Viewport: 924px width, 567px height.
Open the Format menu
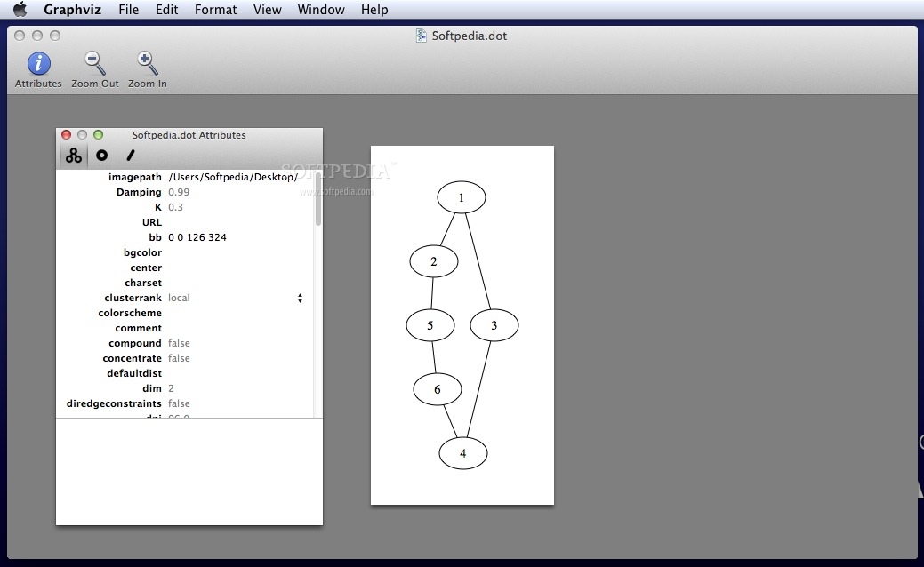[x=216, y=10]
